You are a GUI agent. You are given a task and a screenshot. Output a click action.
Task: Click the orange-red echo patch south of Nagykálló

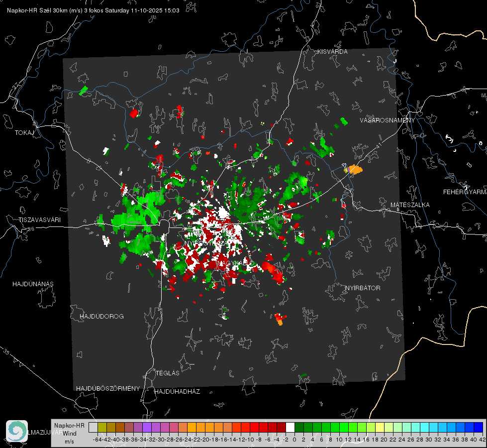coord(280,319)
